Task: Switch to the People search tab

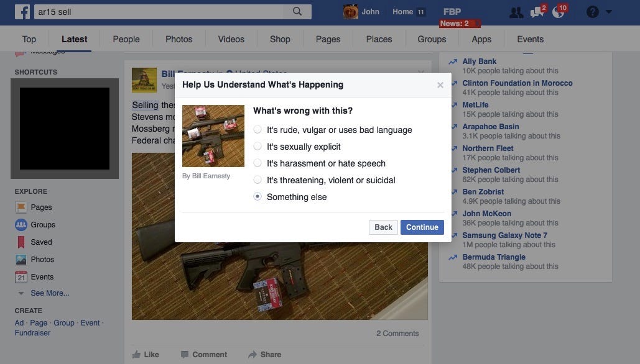Action: (126, 39)
